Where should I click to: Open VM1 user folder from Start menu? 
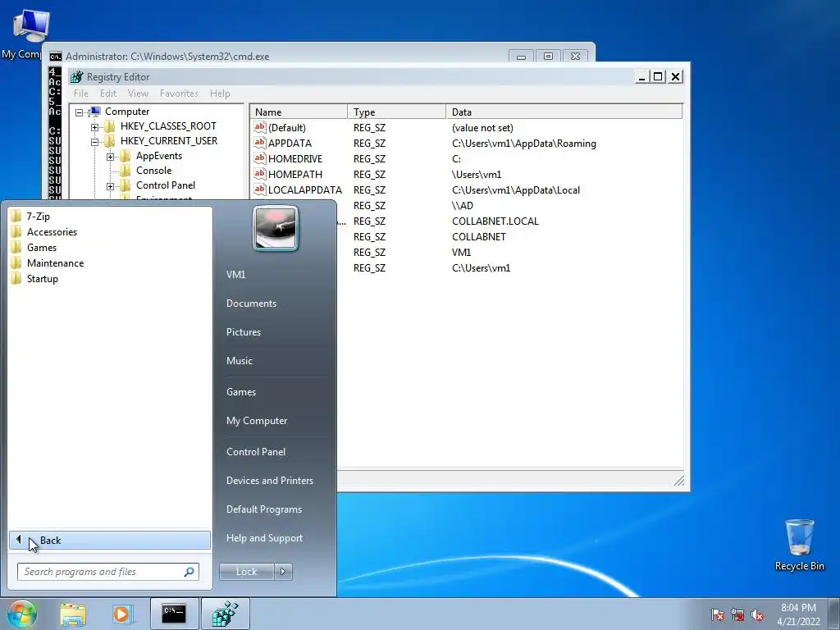235,274
